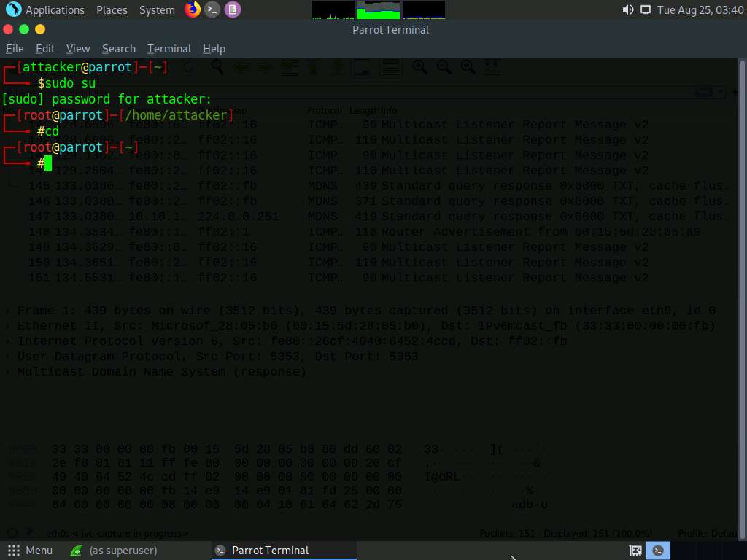Open the Search menu in Parrot Terminal
747x560 pixels.
[x=119, y=49]
